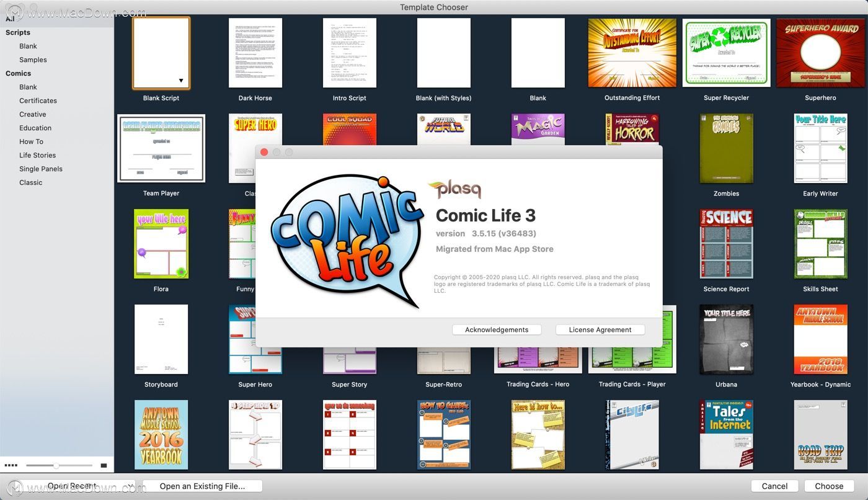Select the Road Trip thumbnail
The width and height of the screenshot is (868, 500).
point(820,435)
